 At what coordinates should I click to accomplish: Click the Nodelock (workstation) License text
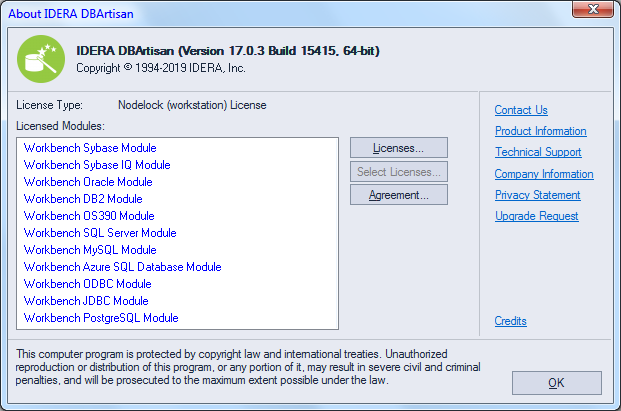pos(192,105)
